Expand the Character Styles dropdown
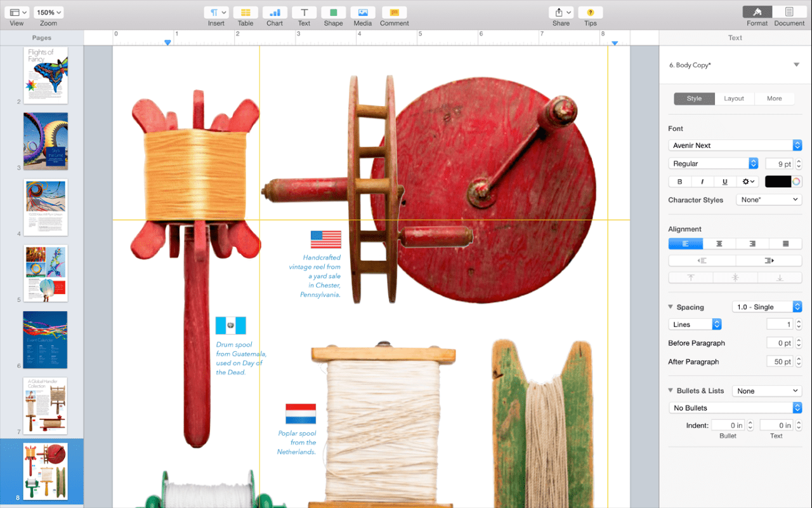 point(769,199)
